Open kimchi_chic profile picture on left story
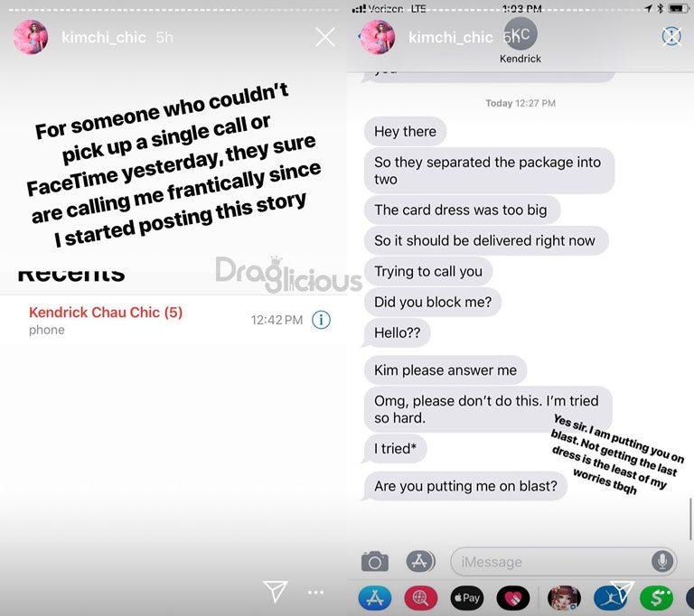694x616 pixels. (31, 37)
